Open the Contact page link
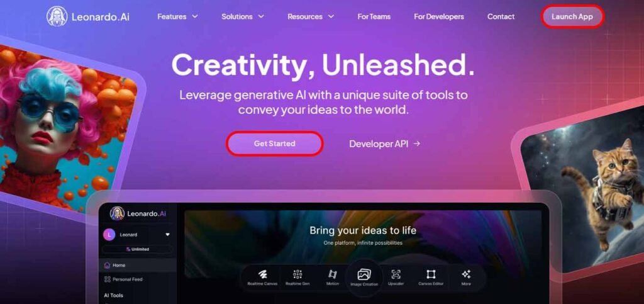 501,17
